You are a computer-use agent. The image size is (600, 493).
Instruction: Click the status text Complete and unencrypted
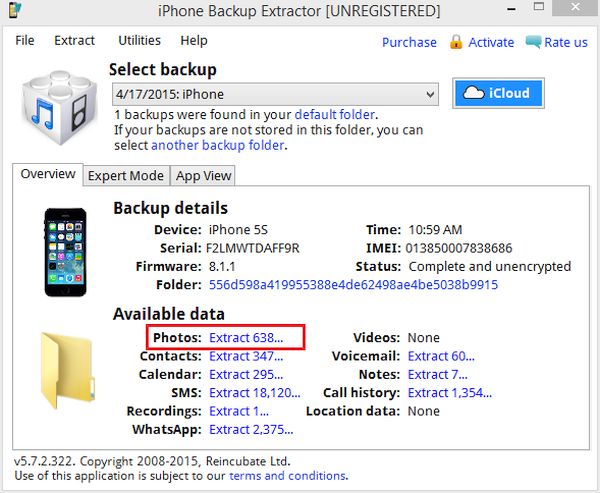point(490,266)
